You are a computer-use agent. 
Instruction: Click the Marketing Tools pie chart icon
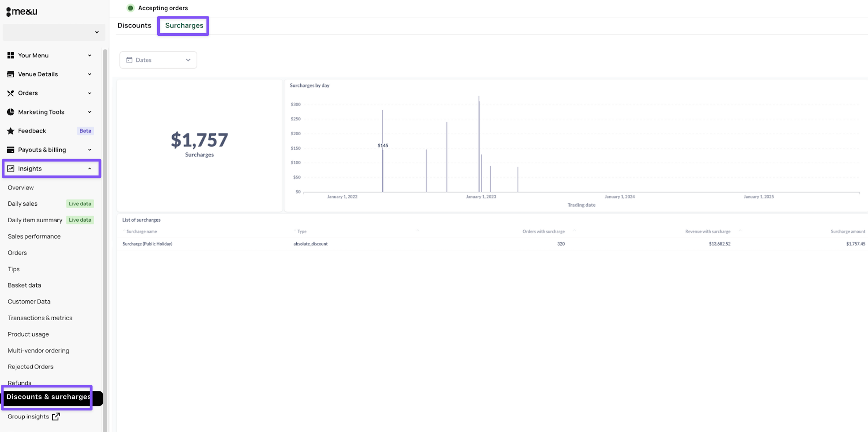(x=11, y=112)
